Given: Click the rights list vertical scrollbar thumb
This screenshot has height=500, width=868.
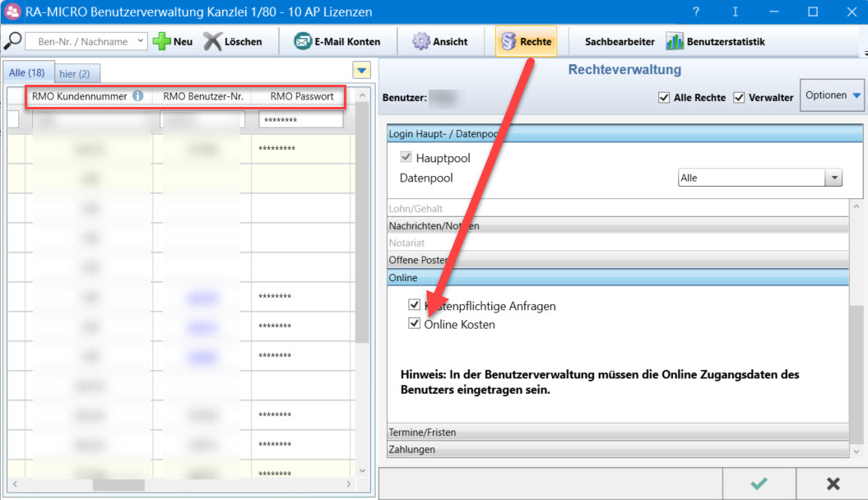Looking at the screenshot, I should [x=856, y=374].
